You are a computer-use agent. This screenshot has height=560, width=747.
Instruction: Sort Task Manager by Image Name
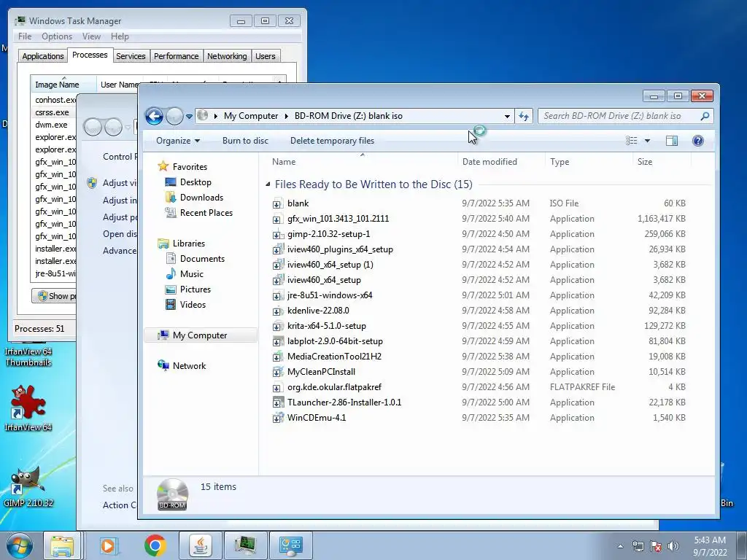click(63, 85)
